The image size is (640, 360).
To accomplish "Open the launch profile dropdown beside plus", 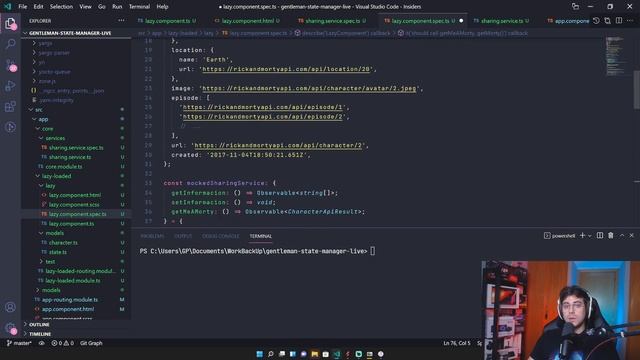I will 590,236.
